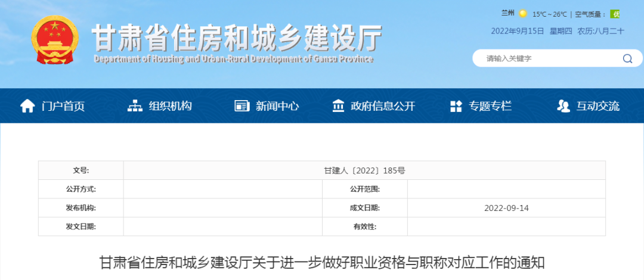Click the home icon beside 门户首页
The image size is (644, 280).
tap(27, 106)
